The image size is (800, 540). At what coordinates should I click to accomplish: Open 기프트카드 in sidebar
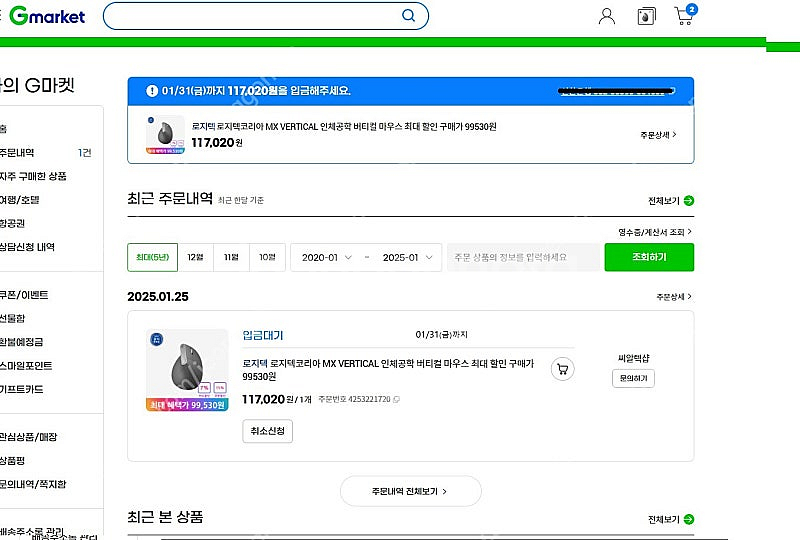(x=21, y=389)
